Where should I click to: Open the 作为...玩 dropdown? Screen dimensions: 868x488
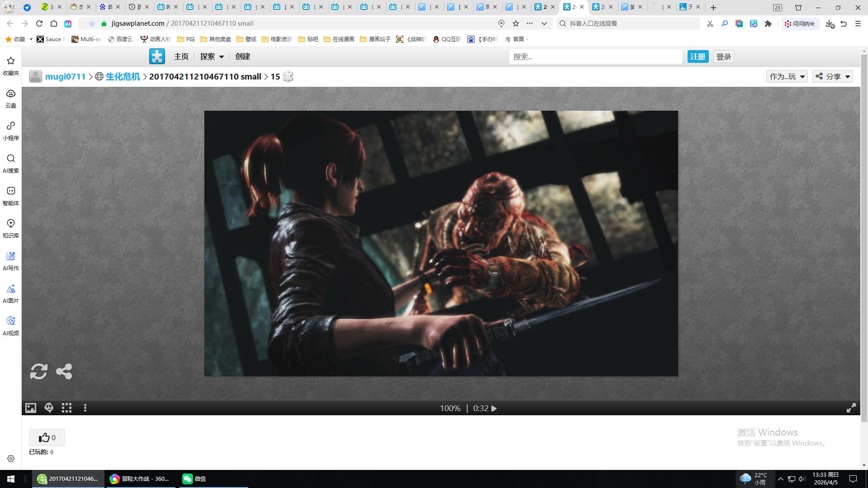point(787,76)
